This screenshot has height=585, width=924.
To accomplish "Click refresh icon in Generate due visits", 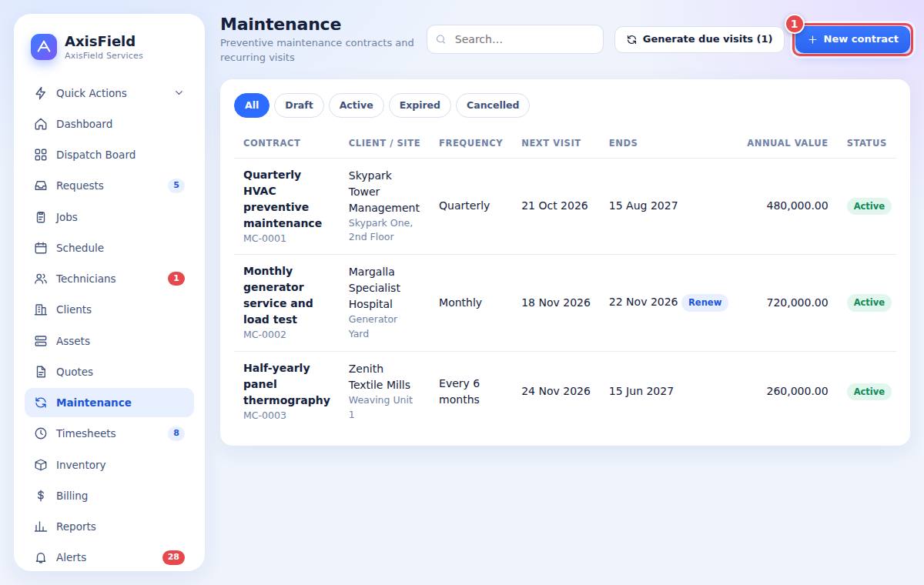I will [631, 39].
